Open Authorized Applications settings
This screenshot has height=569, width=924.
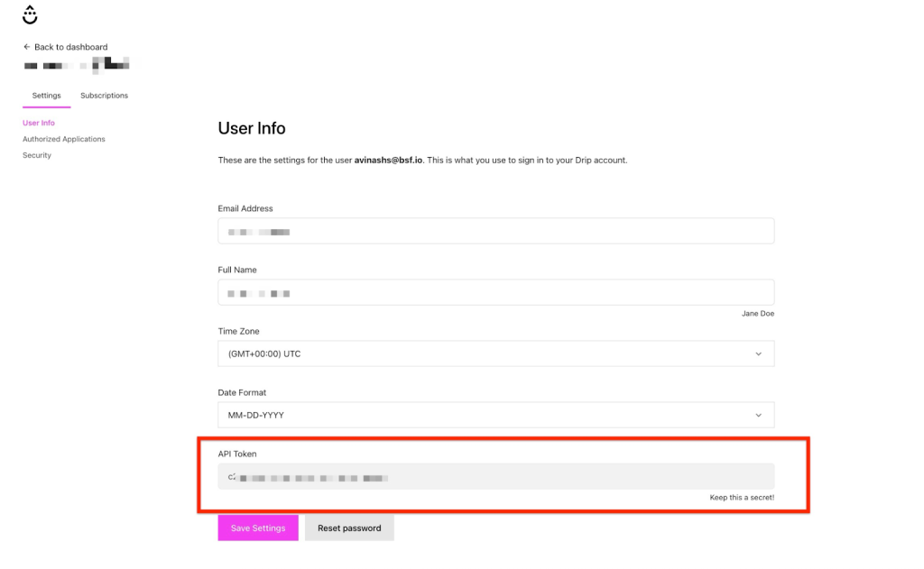63,139
